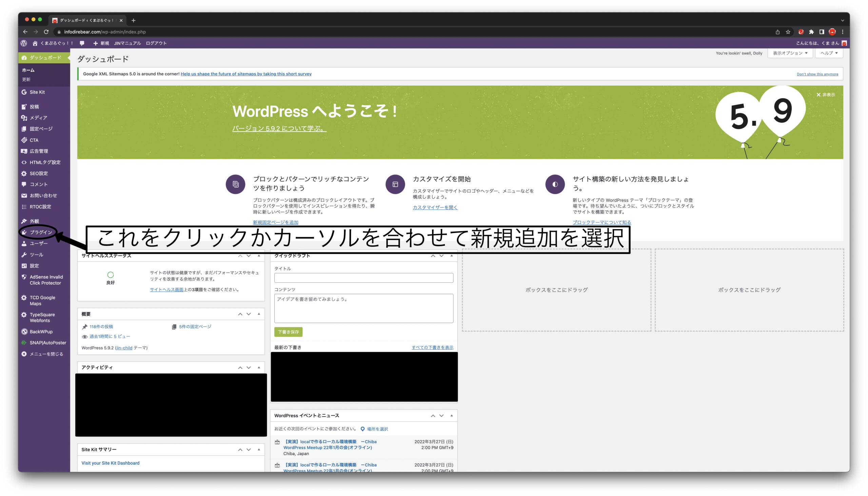
Task: Click カスタマイザーを開く link
Action: [x=435, y=207]
